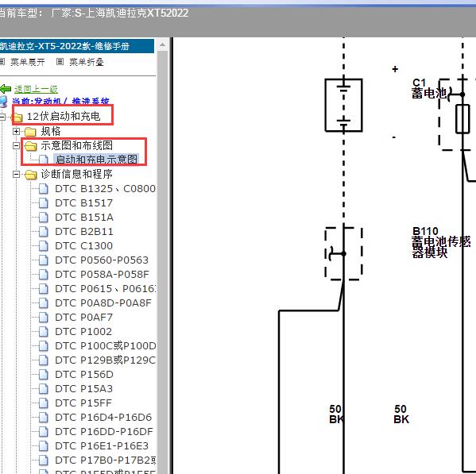Click the 诊断信息和程序 folder icon

(30, 175)
